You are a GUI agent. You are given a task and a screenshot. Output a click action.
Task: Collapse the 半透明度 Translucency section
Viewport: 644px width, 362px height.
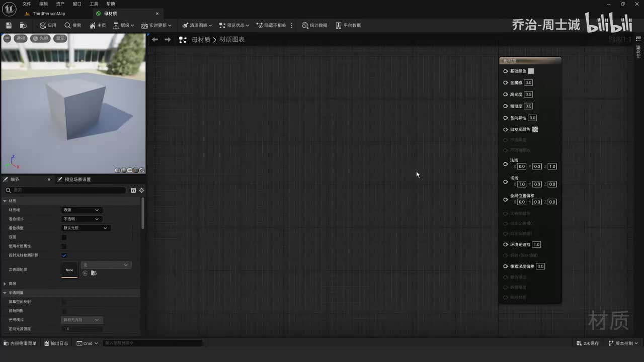click(5, 293)
